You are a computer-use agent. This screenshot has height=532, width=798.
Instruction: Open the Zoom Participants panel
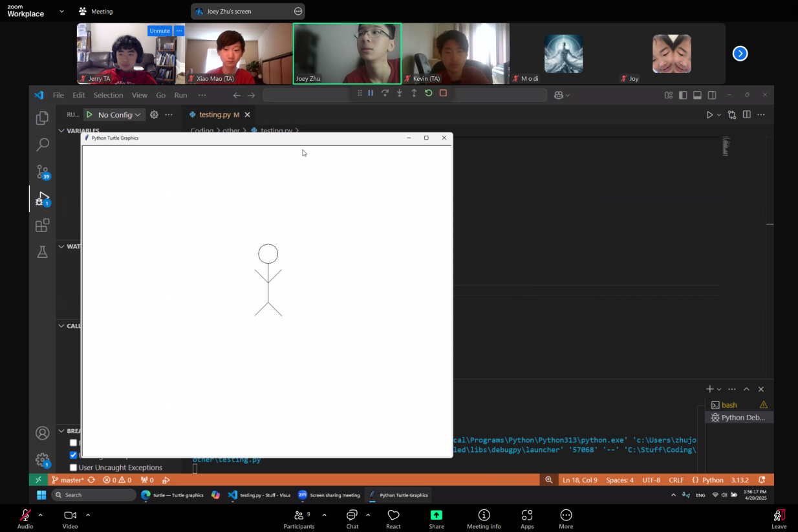299,519
